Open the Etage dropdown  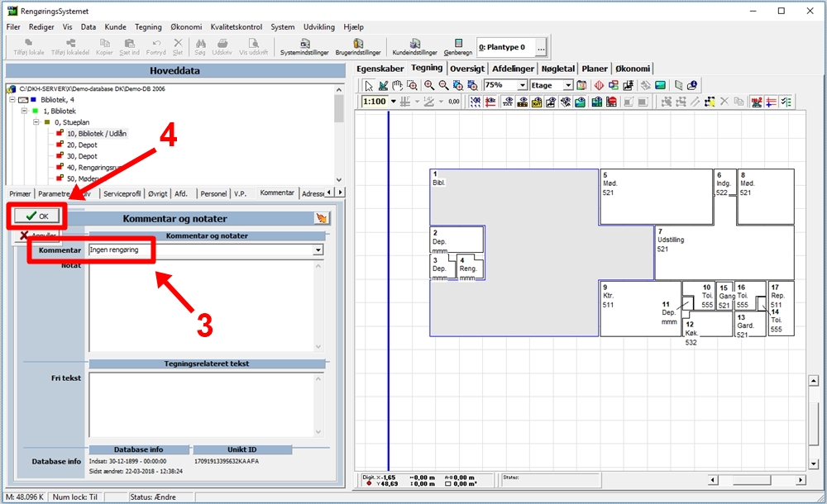567,85
